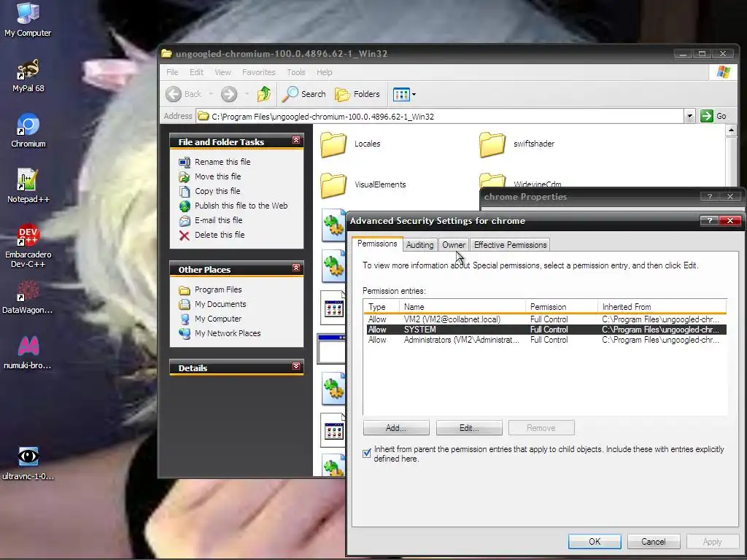Click the Go button beside address bar
This screenshot has width=747, height=560.
[x=713, y=116]
